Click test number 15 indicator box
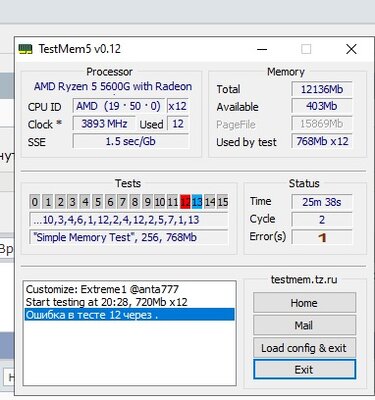Screen dimensions: 375x400 click(x=223, y=202)
